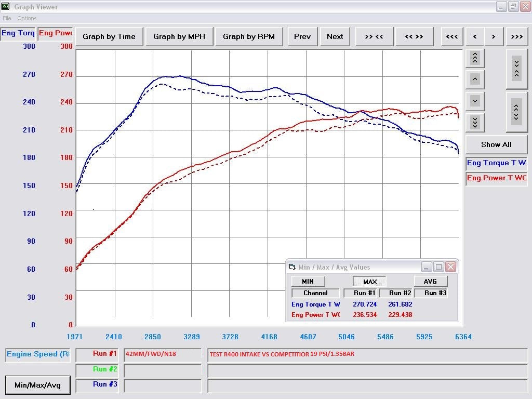Click the red Eng Power legend entry
This screenshot has width=532, height=399.
496,178
